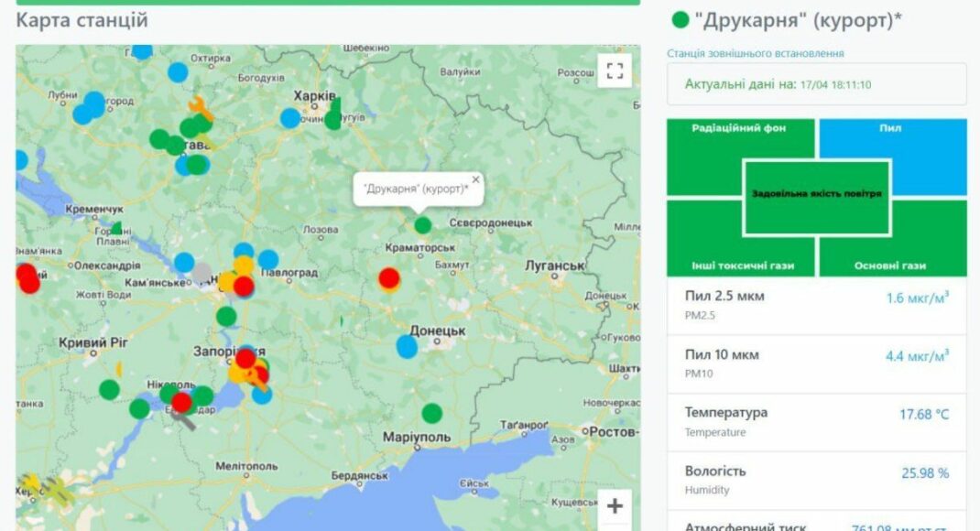Select blue station marker west of Донецьк

point(407,347)
